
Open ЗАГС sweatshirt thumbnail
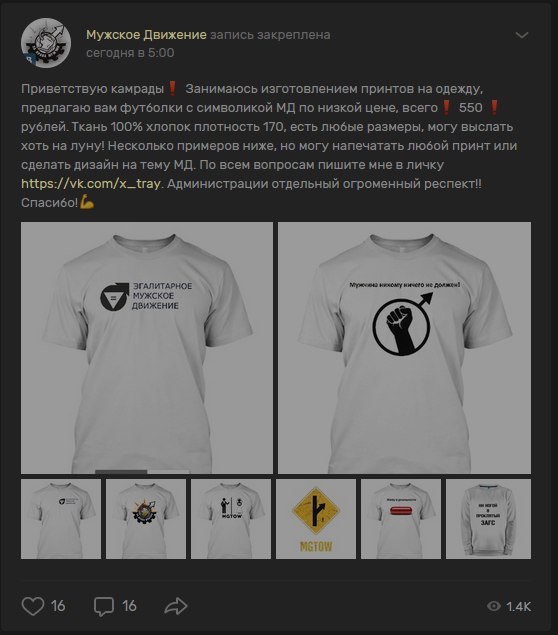tap(488, 519)
